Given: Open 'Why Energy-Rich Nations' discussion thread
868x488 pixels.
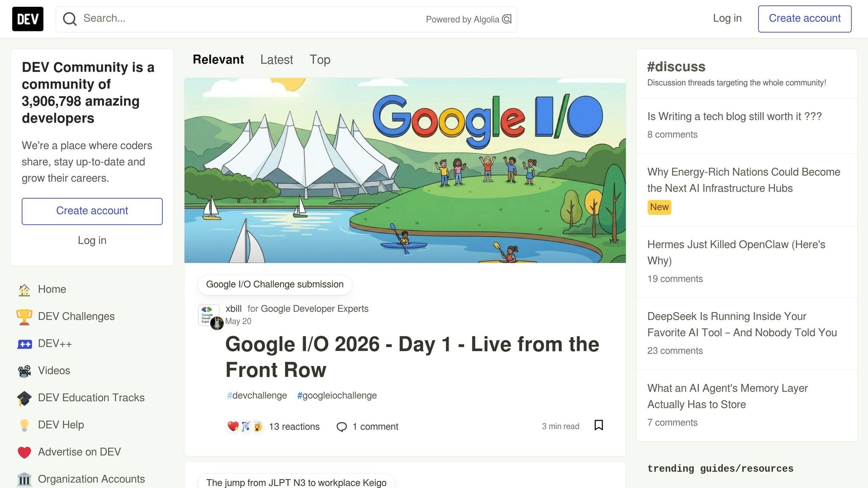Looking at the screenshot, I should [744, 180].
